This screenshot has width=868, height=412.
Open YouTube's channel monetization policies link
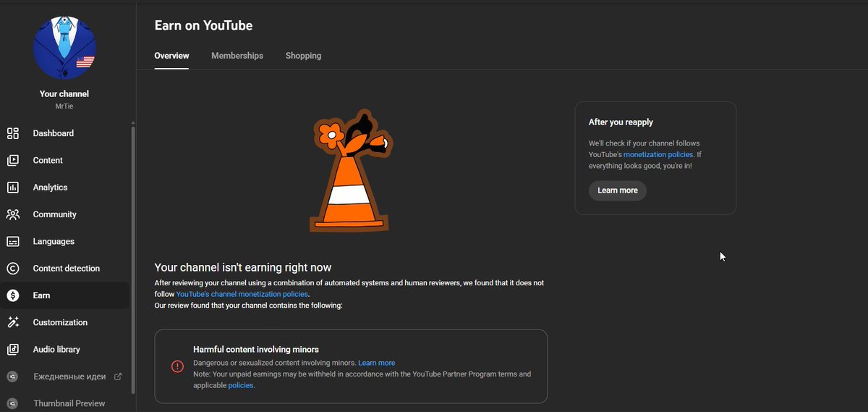click(242, 294)
